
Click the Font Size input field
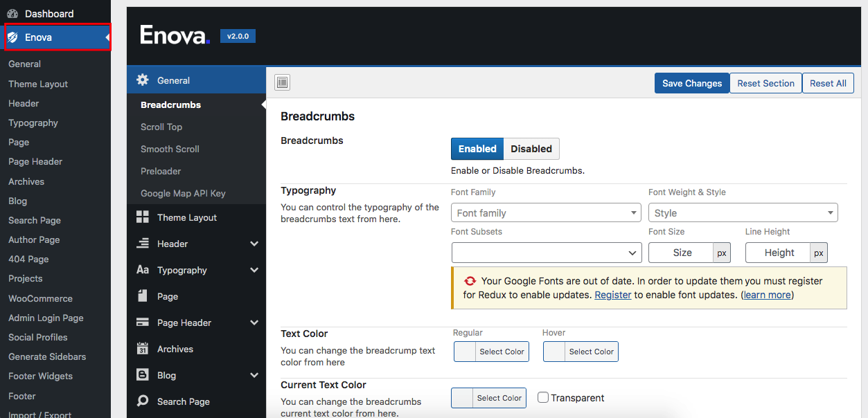682,253
